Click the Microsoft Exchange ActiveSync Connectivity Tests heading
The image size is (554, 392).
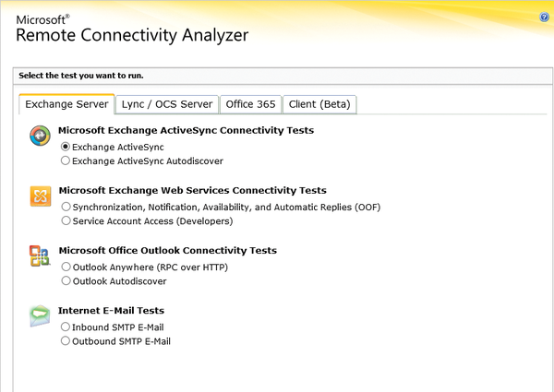tap(186, 130)
